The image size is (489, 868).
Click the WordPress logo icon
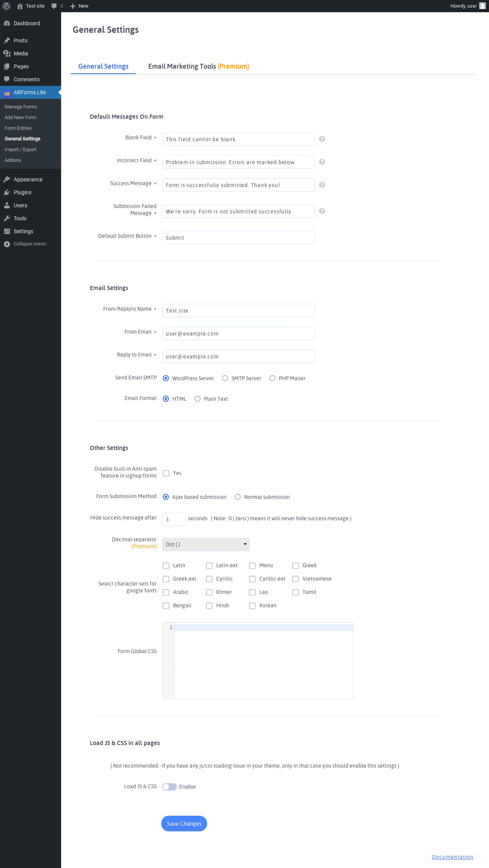(6, 6)
